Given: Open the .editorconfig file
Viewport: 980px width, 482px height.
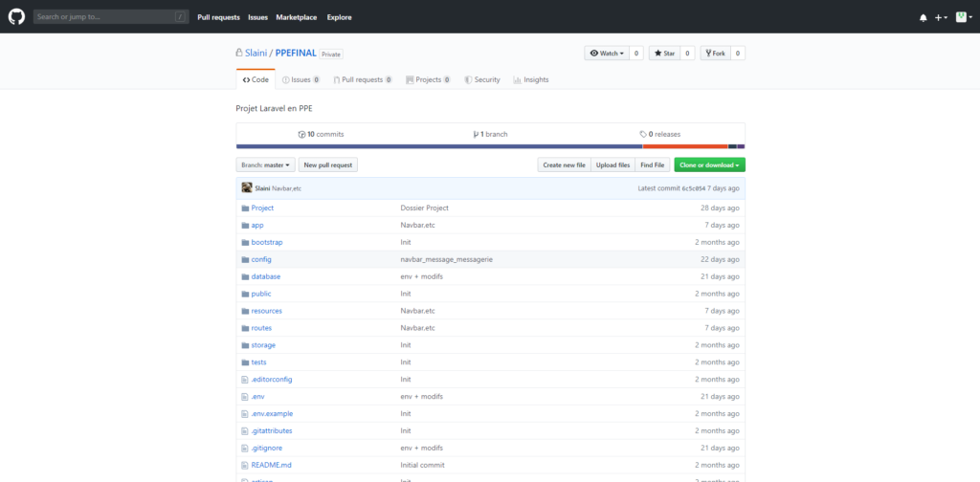Looking at the screenshot, I should 272,380.
